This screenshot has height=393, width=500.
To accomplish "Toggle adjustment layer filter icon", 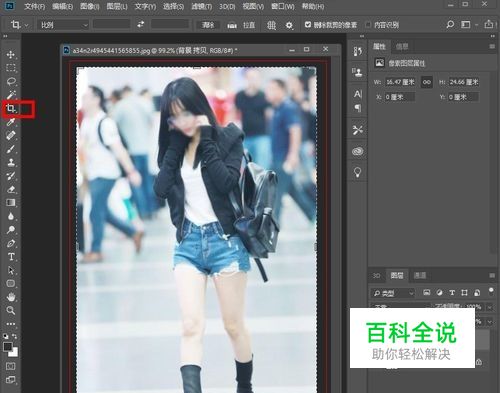I will point(439,292).
